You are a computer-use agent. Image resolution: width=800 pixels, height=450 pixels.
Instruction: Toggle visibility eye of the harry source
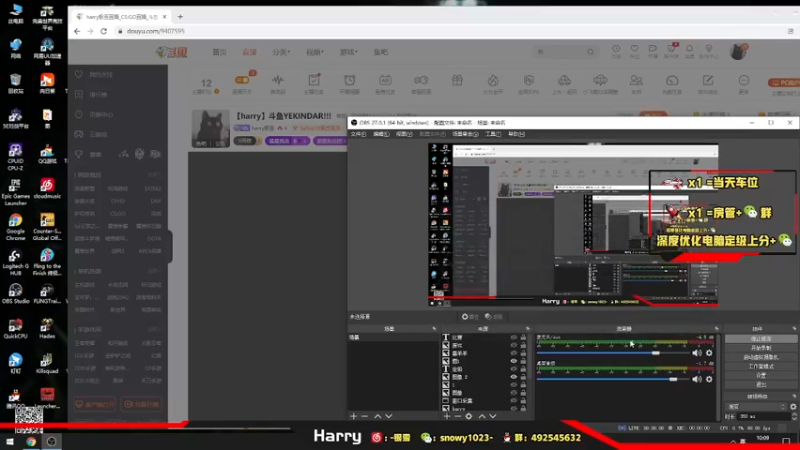coord(514,408)
